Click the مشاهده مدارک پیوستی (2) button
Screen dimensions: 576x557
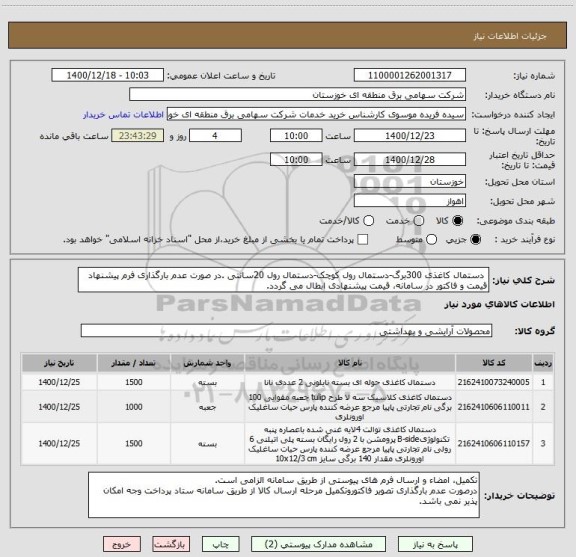click(318, 544)
